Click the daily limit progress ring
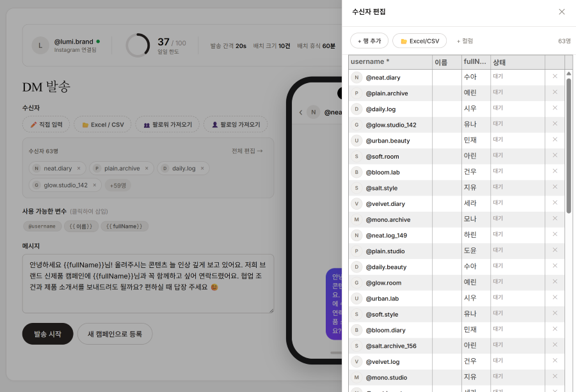 point(138,45)
